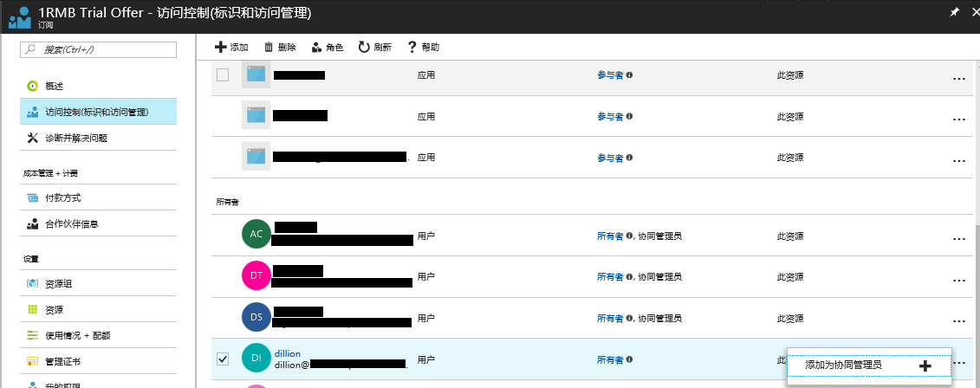This screenshot has width=980, height=388.
Task: Click the DT user avatar
Action: pyautogui.click(x=256, y=275)
